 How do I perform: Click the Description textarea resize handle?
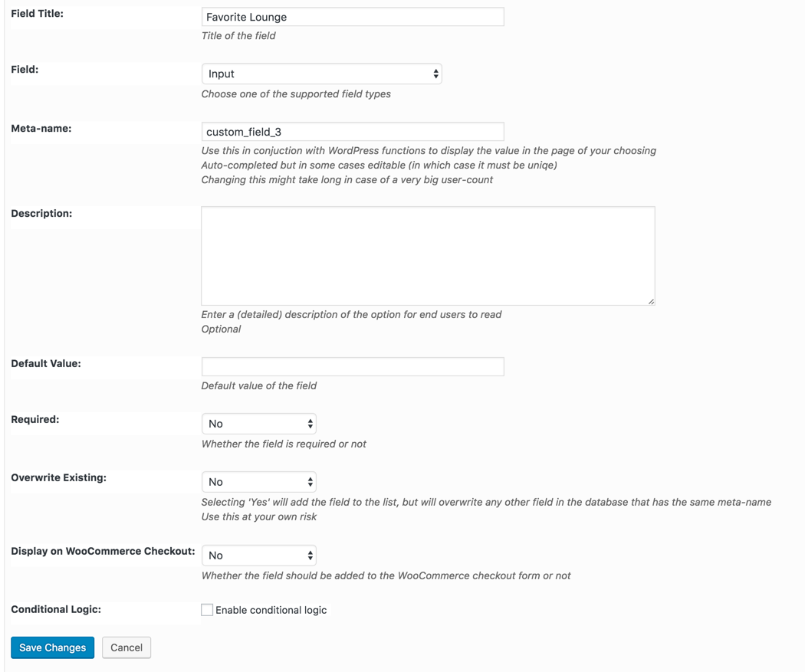[x=651, y=301]
